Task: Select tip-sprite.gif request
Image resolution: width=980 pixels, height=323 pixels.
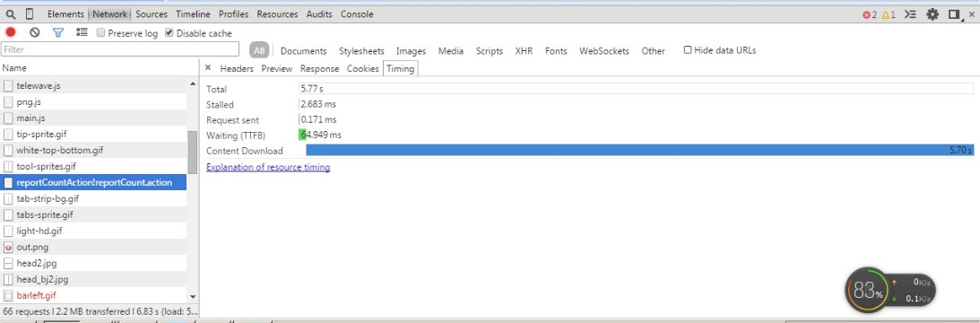Action: click(x=94, y=134)
